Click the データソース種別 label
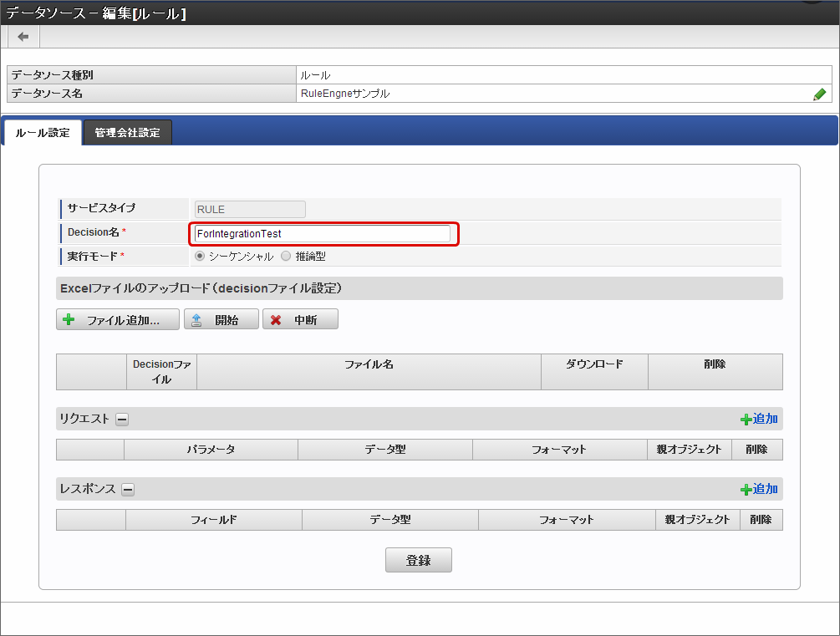Viewport: 840px width, 636px height. point(53,75)
